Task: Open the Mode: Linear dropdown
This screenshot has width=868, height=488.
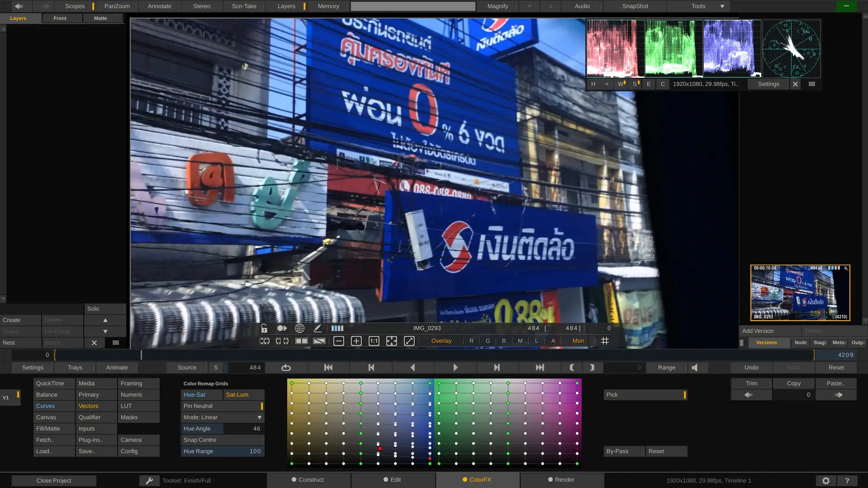Action: [x=223, y=417]
